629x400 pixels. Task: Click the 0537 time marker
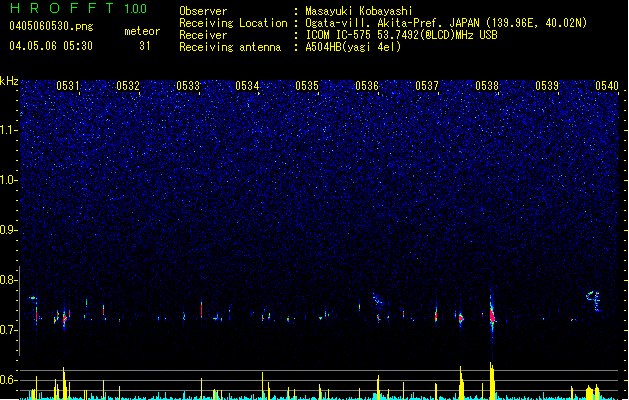click(427, 86)
